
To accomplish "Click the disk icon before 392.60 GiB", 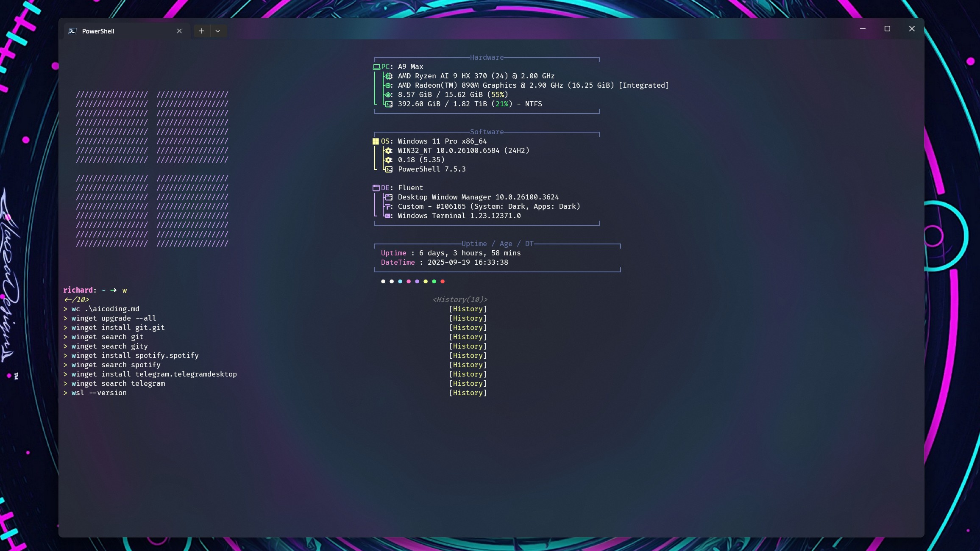I will pos(389,104).
